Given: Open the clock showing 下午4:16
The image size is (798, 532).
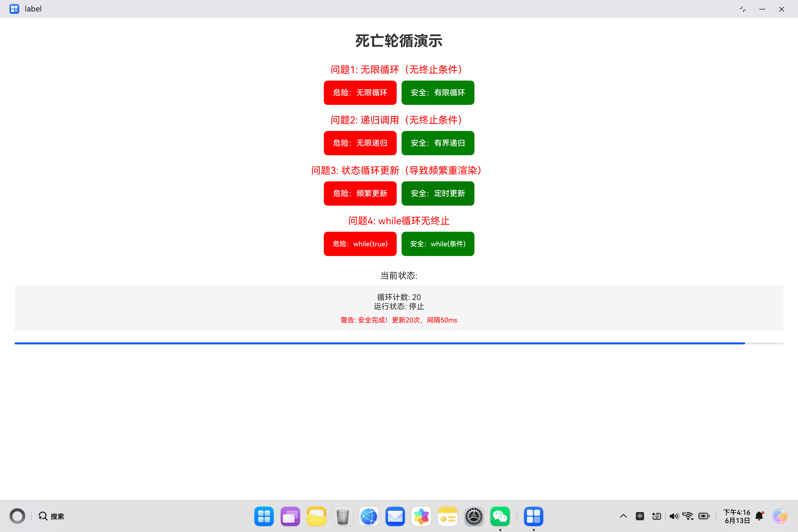Looking at the screenshot, I should click(x=737, y=516).
